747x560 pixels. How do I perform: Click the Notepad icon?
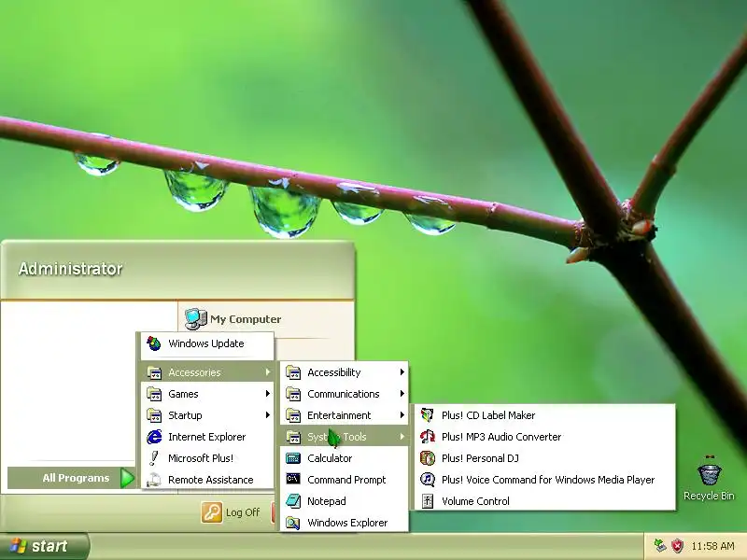pos(293,501)
